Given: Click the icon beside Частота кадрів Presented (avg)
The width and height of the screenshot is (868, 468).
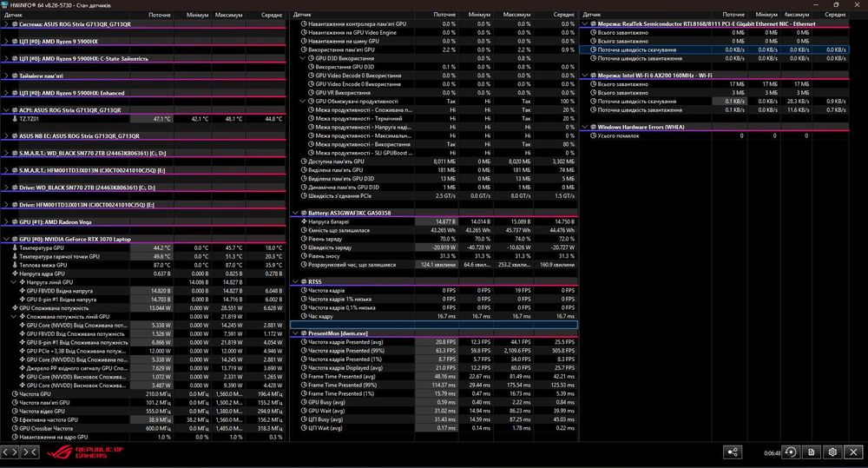Looking at the screenshot, I should tap(304, 342).
